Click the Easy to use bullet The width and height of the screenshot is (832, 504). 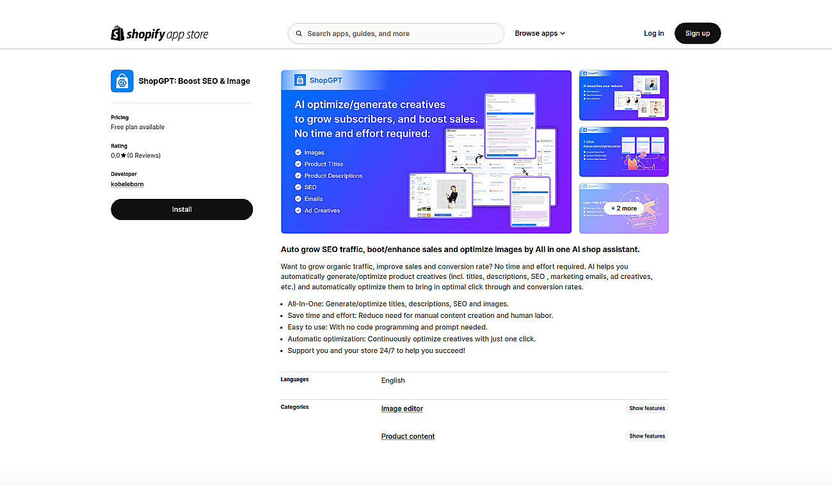tap(387, 327)
